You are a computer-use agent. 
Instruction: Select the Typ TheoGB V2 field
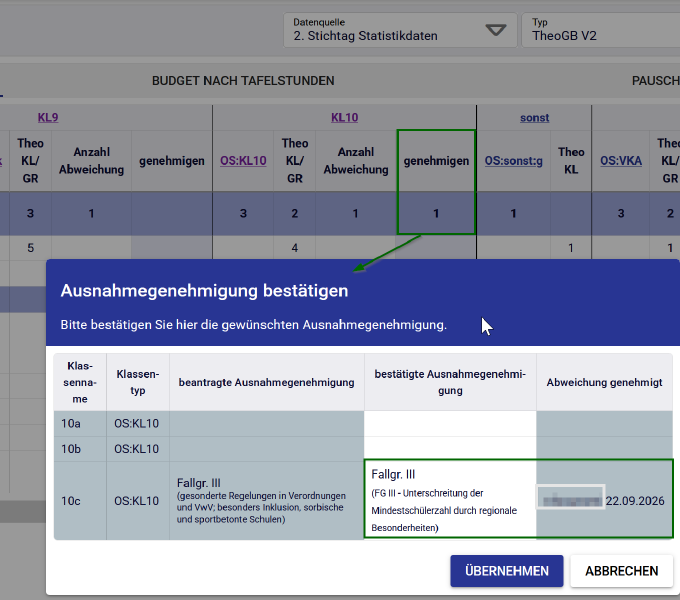pyautogui.click(x=601, y=30)
